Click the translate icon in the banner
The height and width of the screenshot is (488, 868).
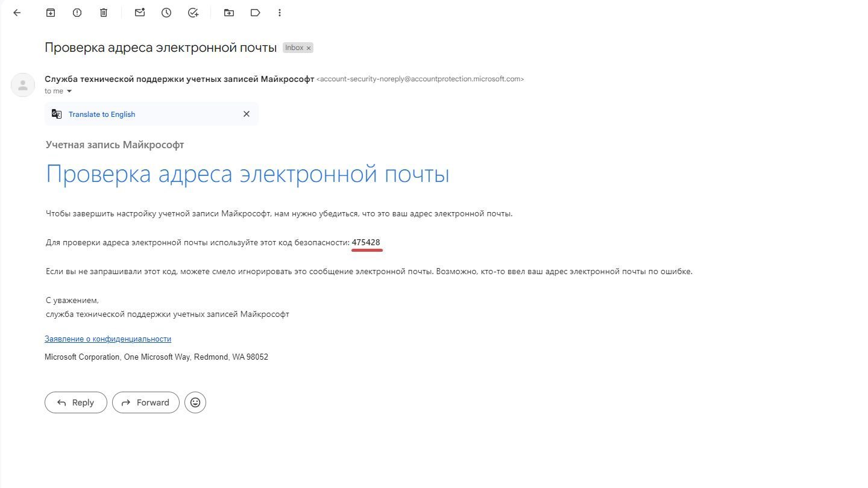pyautogui.click(x=57, y=114)
